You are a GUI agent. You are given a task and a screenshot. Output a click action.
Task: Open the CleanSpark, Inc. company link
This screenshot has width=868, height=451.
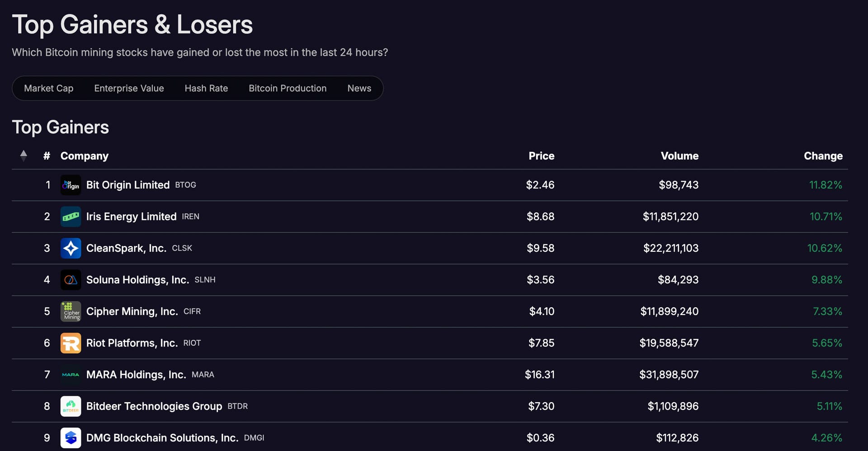click(x=126, y=248)
